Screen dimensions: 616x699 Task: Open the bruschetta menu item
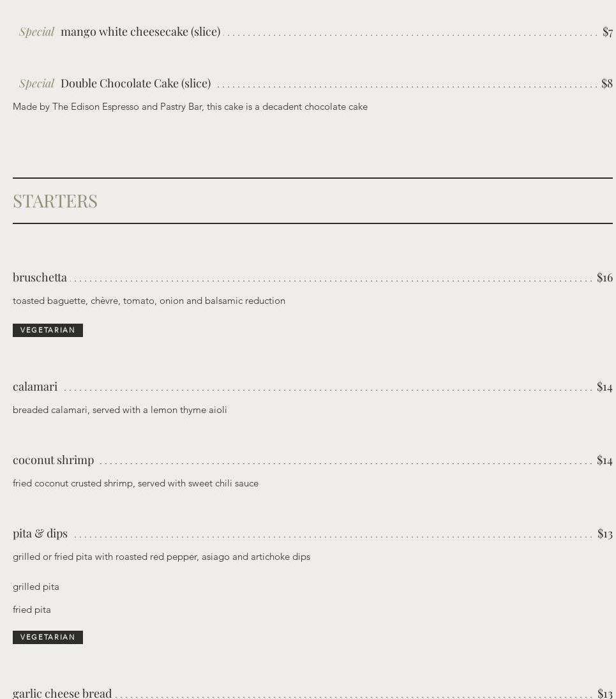pos(40,277)
